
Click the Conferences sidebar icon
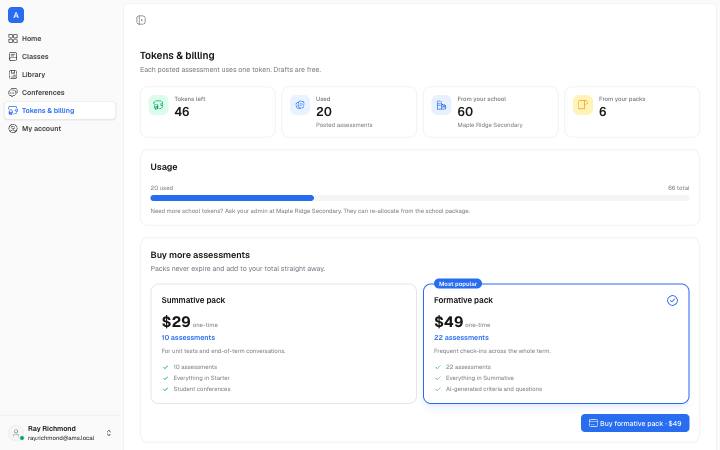pyautogui.click(x=13, y=92)
